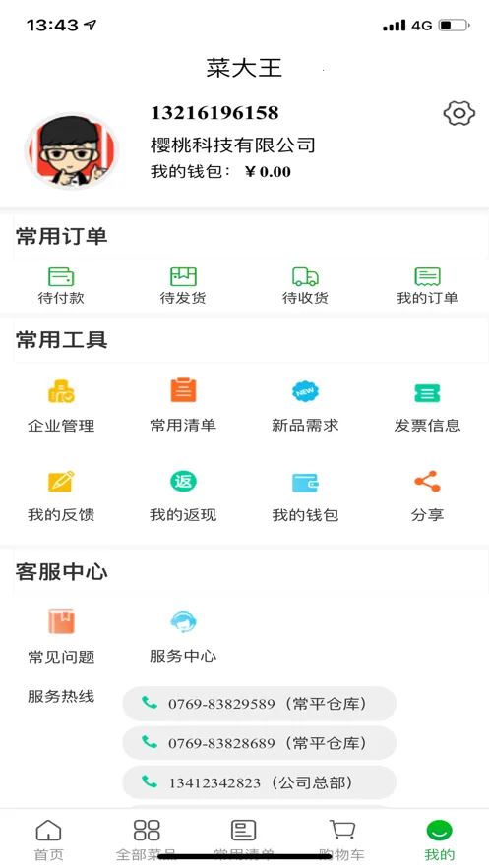This screenshot has height=868, width=489.
Task: Open 待发货 awaiting shipment orders
Action: pos(183,276)
